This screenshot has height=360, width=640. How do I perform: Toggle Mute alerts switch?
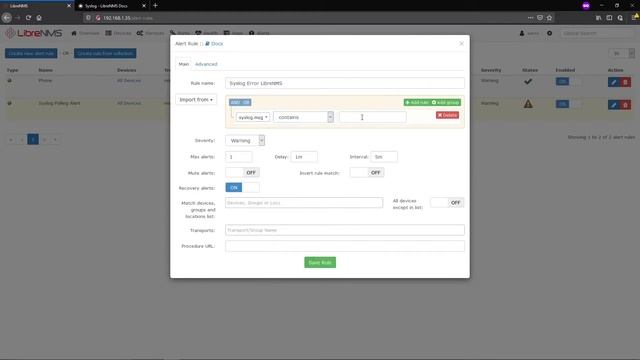(x=242, y=173)
